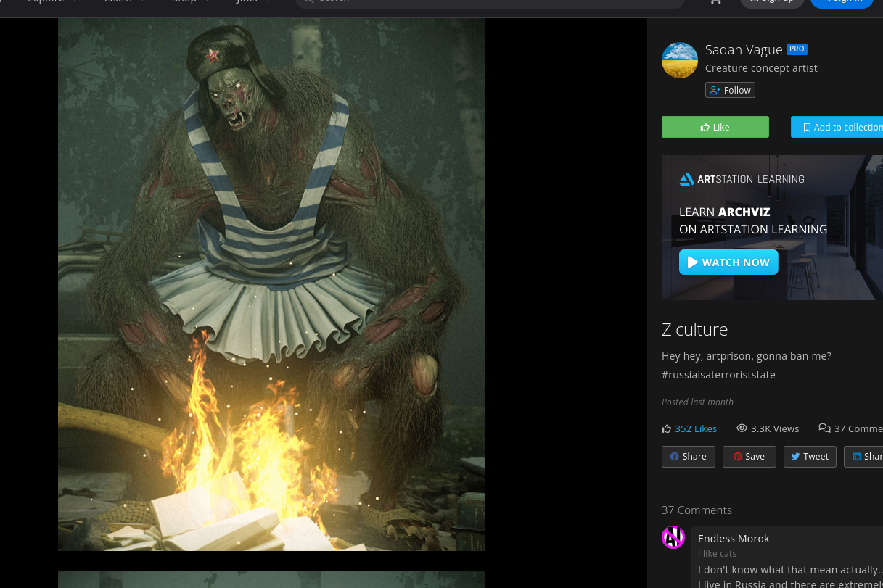Open the Sadan Vague artist name link

click(x=744, y=49)
